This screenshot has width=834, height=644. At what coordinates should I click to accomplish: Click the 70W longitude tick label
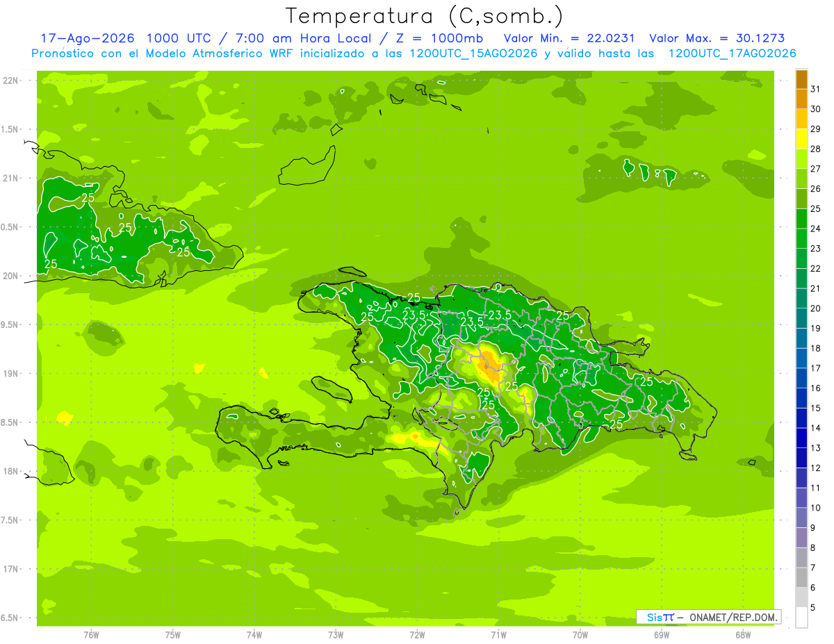tap(580, 635)
